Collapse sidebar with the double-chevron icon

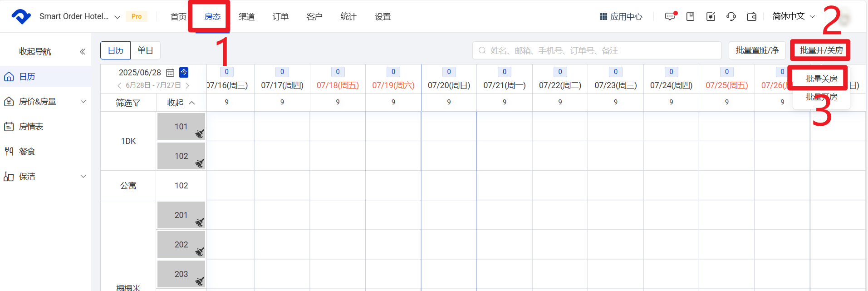[x=83, y=52]
